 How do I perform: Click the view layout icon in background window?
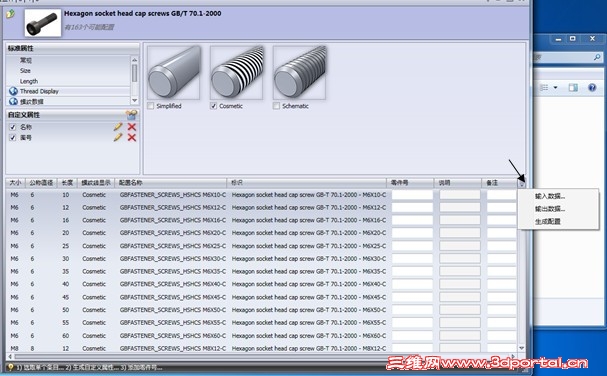click(544, 88)
